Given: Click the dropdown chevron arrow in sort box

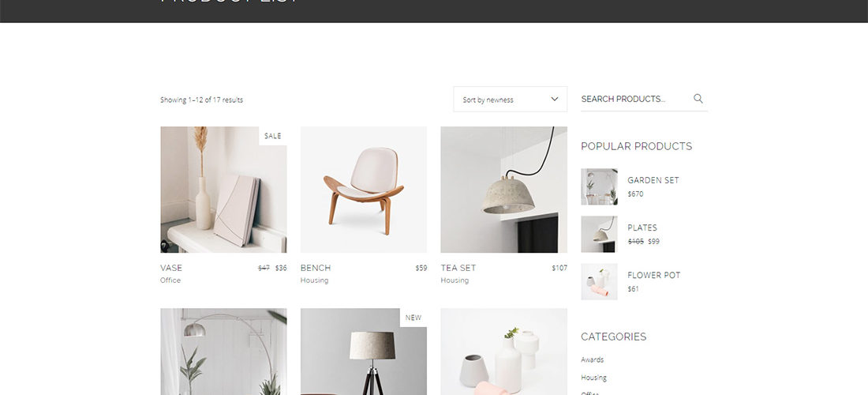Looking at the screenshot, I should coord(554,100).
